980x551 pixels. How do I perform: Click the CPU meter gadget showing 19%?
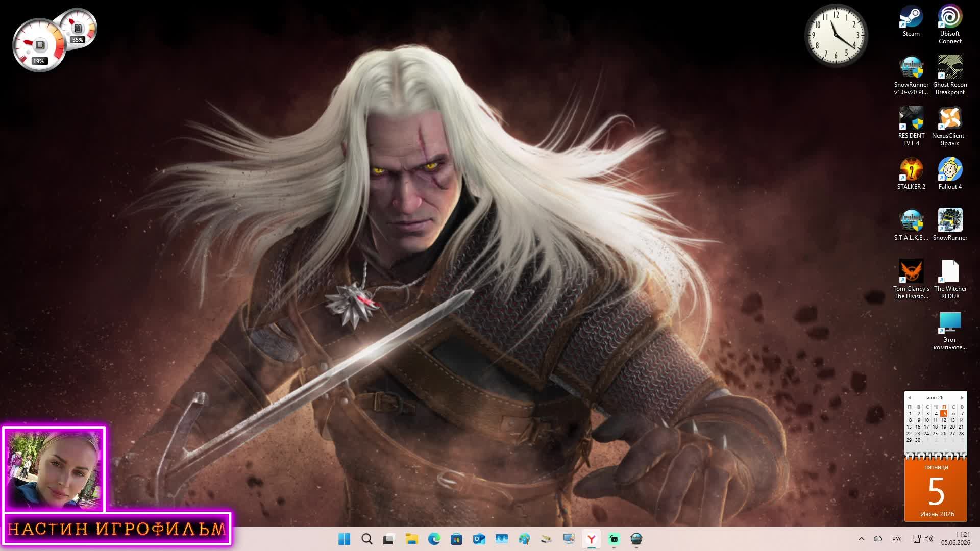point(39,45)
